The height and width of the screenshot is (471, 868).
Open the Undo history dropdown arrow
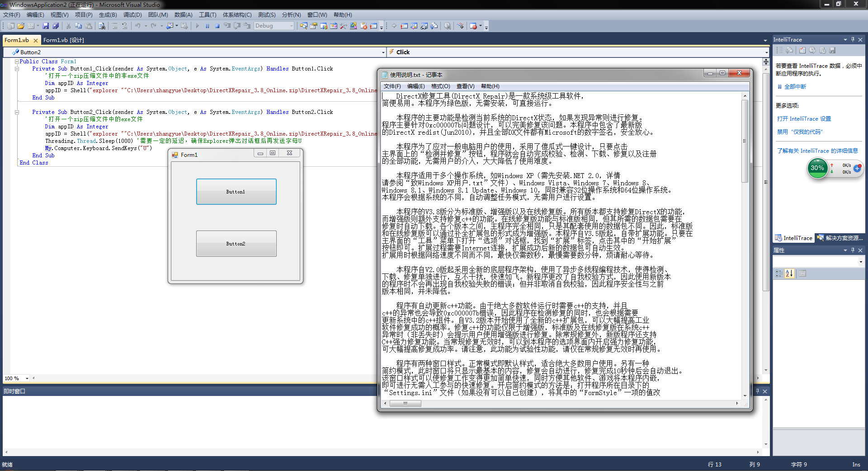(146, 26)
